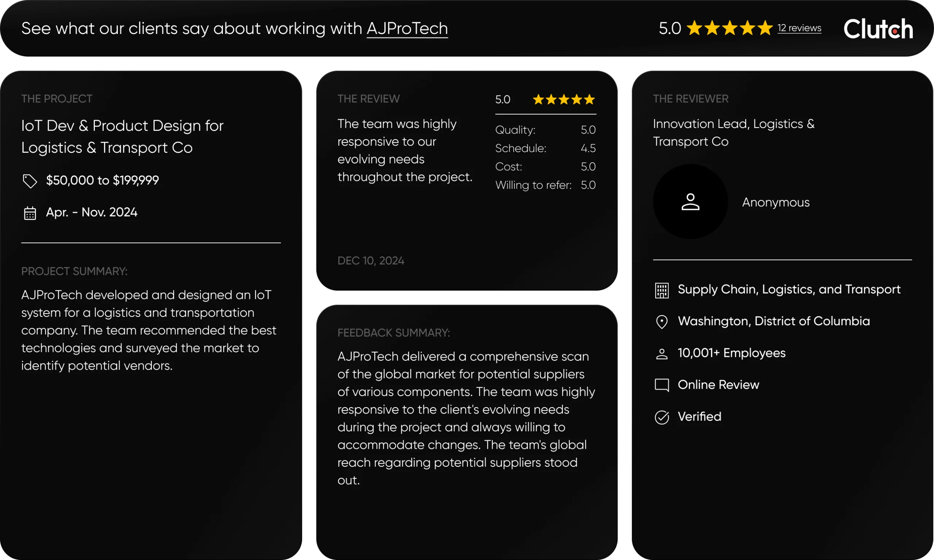Click the Feedback Summary heading
This screenshot has height=560, width=934.
(393, 333)
